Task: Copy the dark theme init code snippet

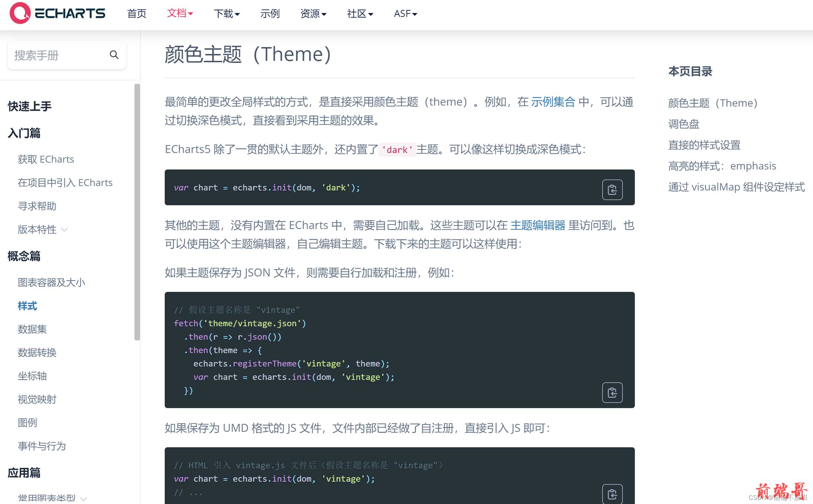Action: (612, 189)
